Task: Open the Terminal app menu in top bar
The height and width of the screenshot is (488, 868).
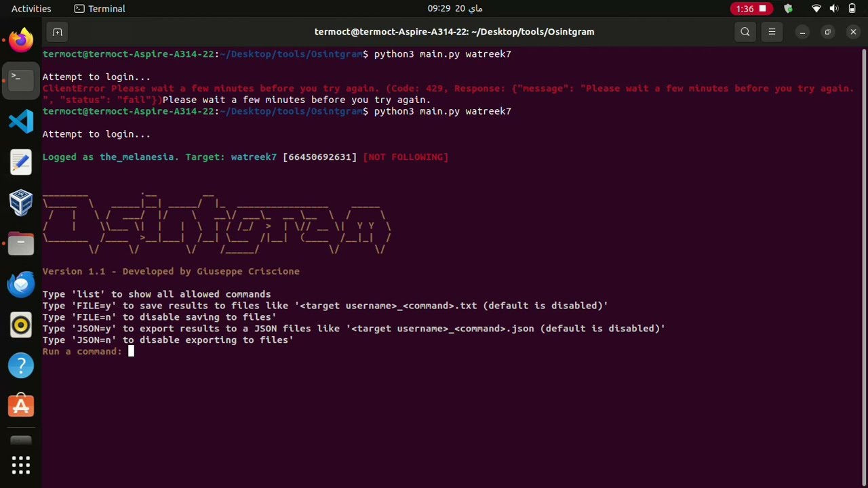Action: pos(100,9)
